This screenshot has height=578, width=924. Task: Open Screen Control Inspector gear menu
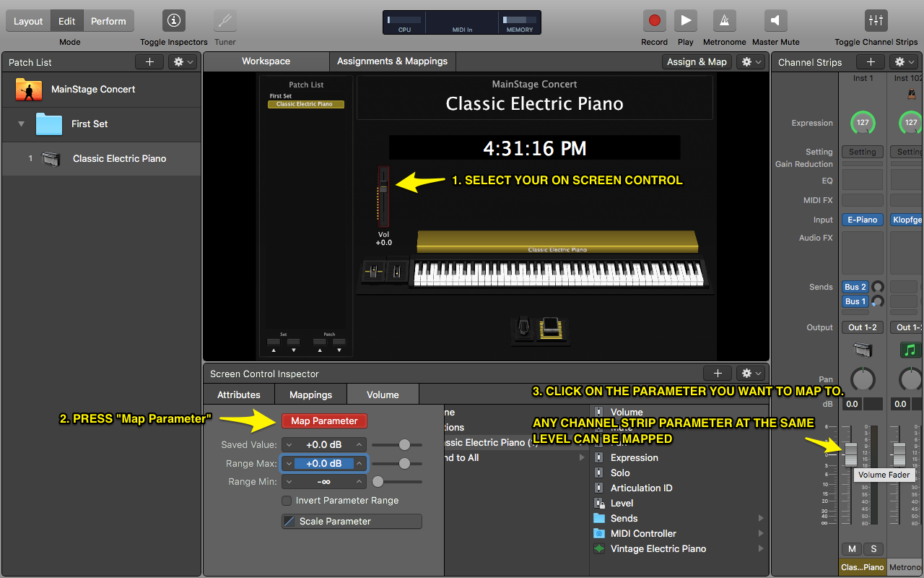coord(751,374)
